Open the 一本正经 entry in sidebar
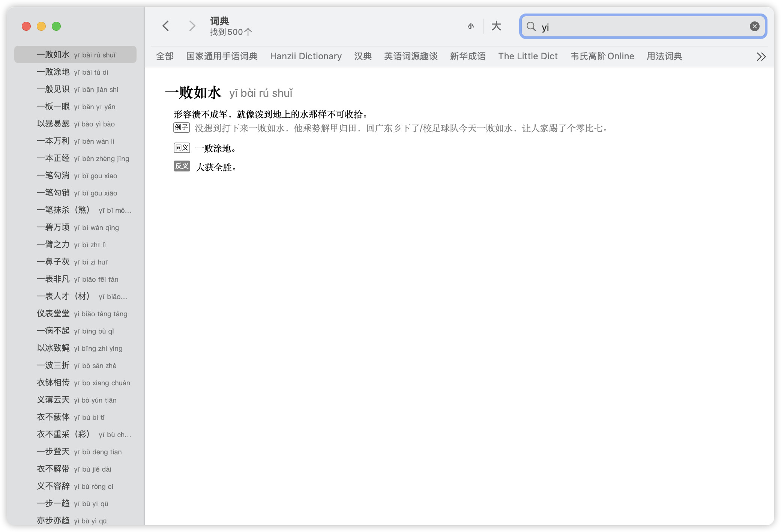 (x=75, y=158)
